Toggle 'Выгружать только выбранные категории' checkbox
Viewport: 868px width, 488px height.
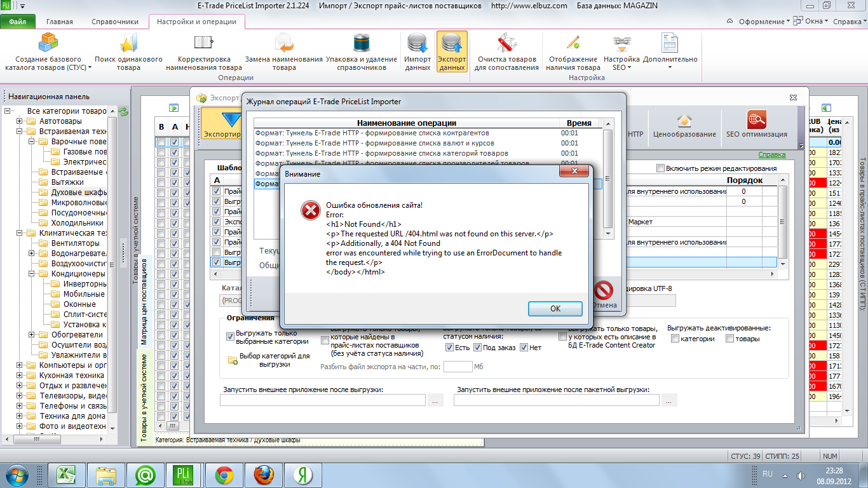coord(230,337)
